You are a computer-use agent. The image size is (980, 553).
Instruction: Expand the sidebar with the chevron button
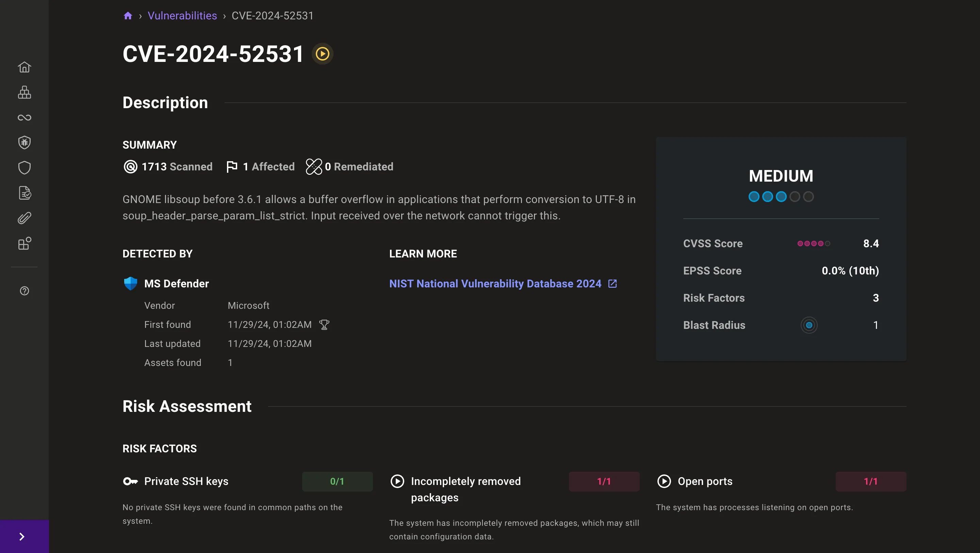22,536
